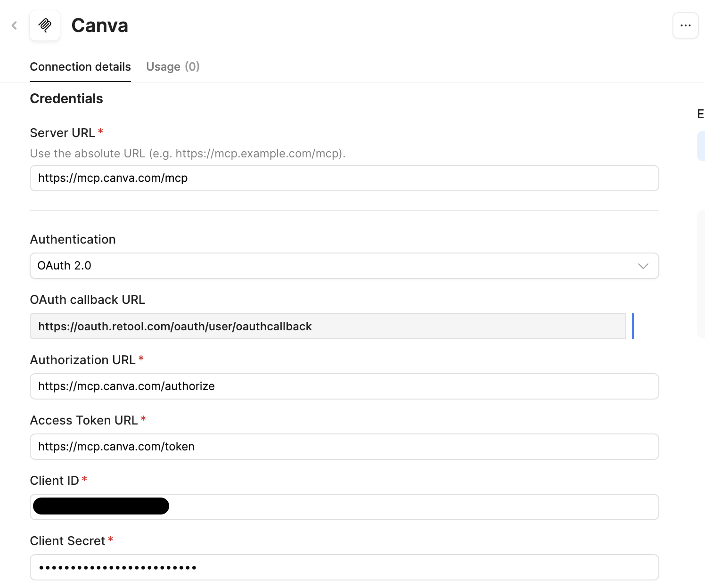Open the OAuth 2.0 authentication selector
This screenshot has width=705, height=588.
pyautogui.click(x=330, y=266)
